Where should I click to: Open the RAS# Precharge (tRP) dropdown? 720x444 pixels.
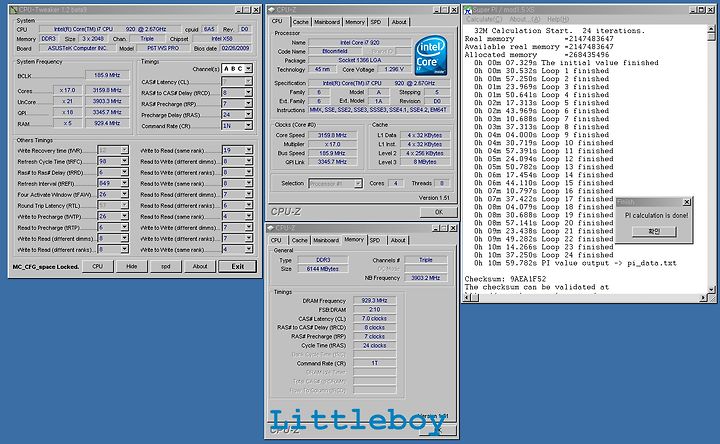pos(248,103)
